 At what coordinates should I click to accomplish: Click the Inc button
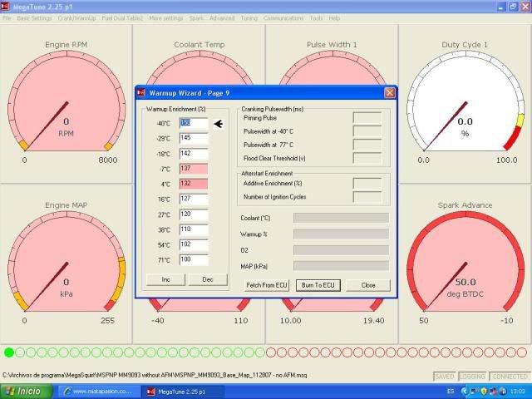coord(166,279)
